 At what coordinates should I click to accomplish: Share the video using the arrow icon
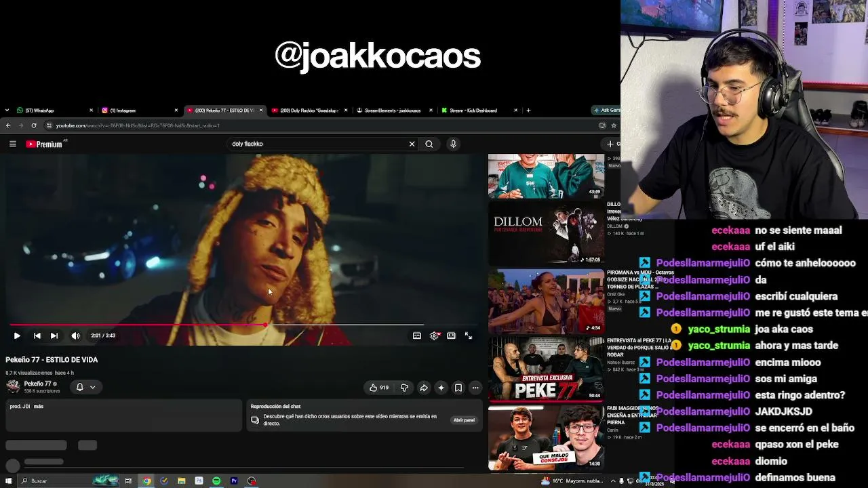click(x=424, y=388)
